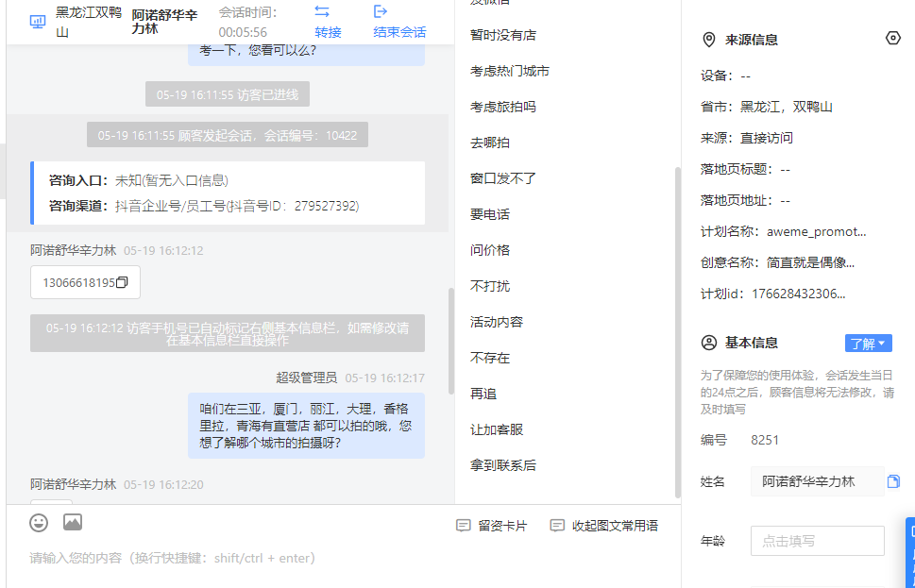Click the 计划id 176628432306... value
The width and height of the screenshot is (915, 588).
[798, 294]
